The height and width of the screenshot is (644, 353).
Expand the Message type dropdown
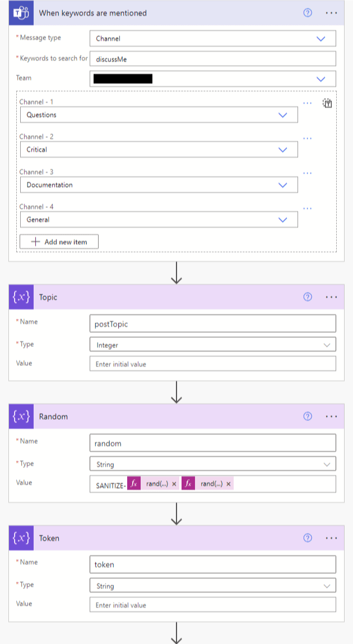pos(321,39)
